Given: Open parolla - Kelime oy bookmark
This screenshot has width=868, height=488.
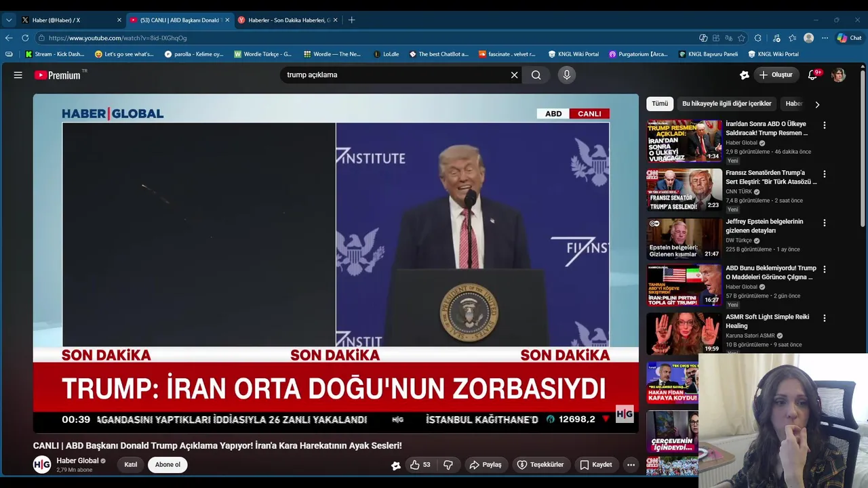Looking at the screenshot, I should pyautogui.click(x=194, y=54).
